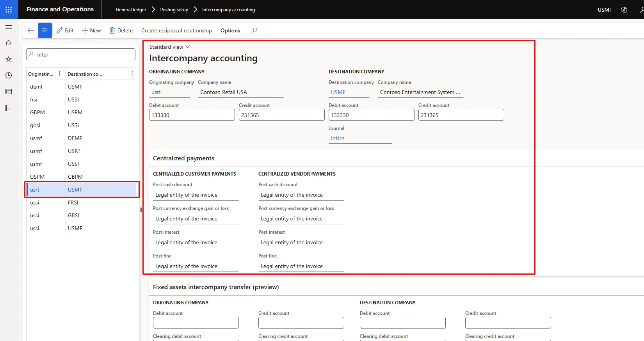Open Workspaces icon in the sidebar
644x341 pixels.
click(9, 92)
